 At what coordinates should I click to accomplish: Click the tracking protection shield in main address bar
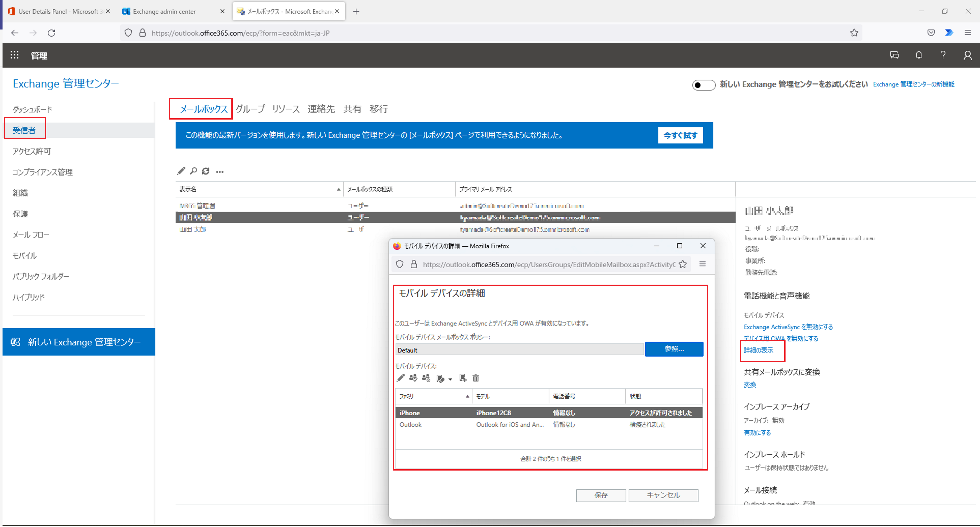tap(128, 33)
